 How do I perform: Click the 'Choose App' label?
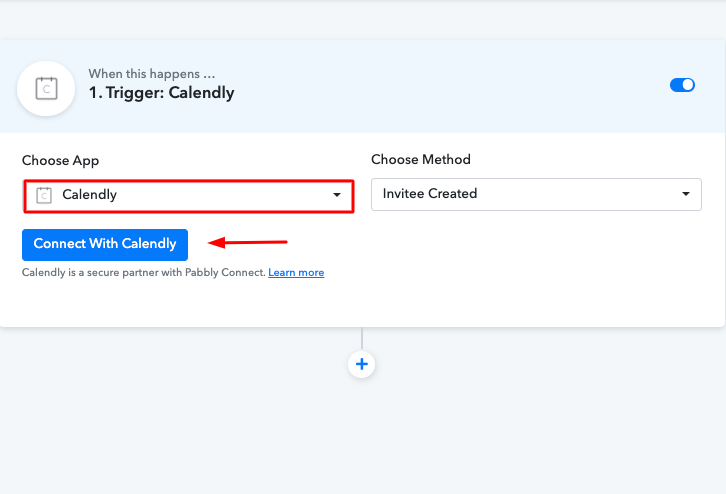(x=60, y=161)
